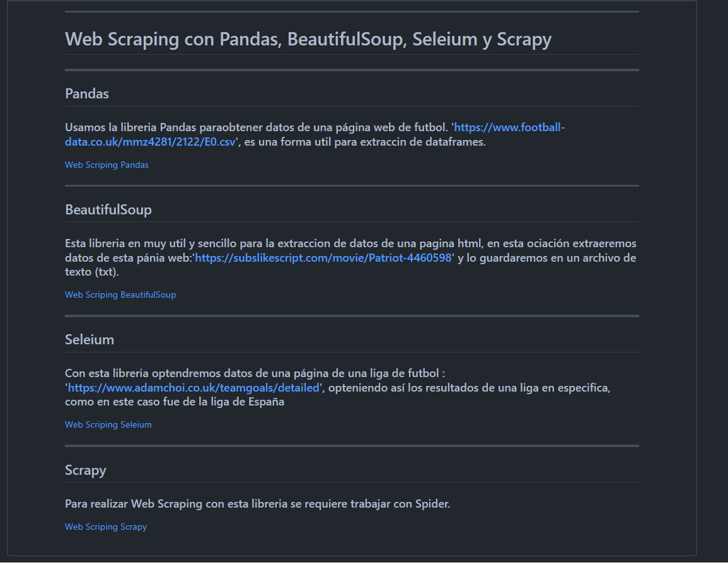Follow the adamchoi.co.uk teamgoals detailed link
Image resolution: width=728 pixels, height=565 pixels.
coord(194,388)
